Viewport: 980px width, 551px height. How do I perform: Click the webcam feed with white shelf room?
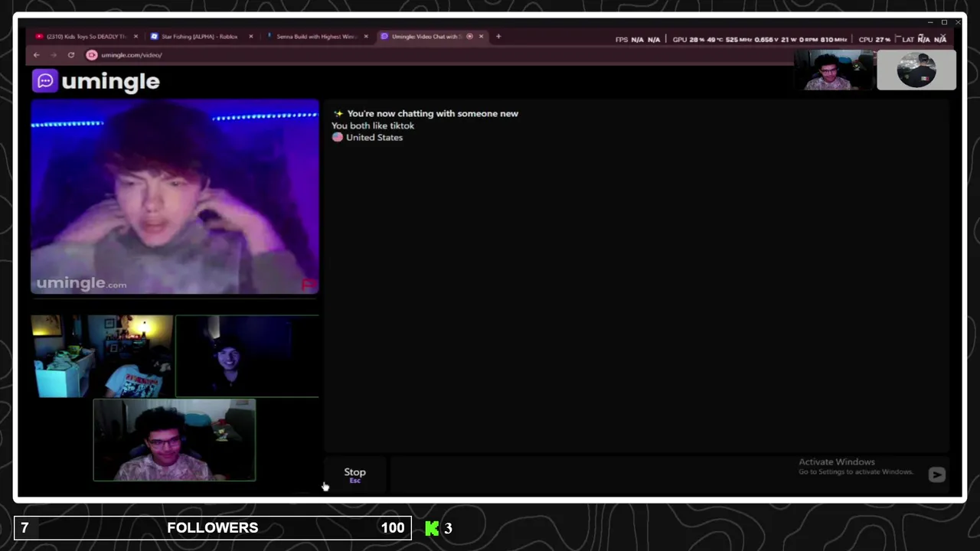[x=102, y=356]
